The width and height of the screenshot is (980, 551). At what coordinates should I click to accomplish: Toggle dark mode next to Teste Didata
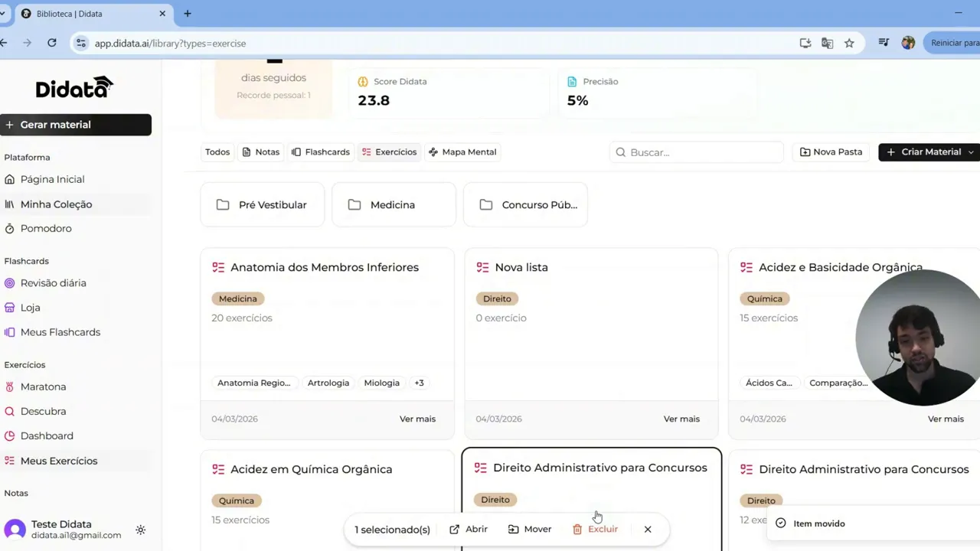(x=140, y=530)
